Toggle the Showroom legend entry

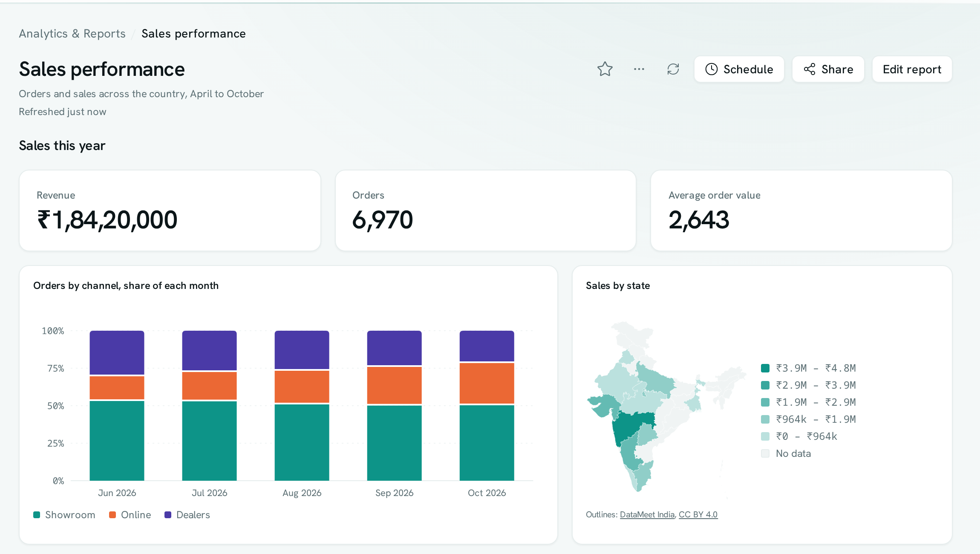click(64, 515)
